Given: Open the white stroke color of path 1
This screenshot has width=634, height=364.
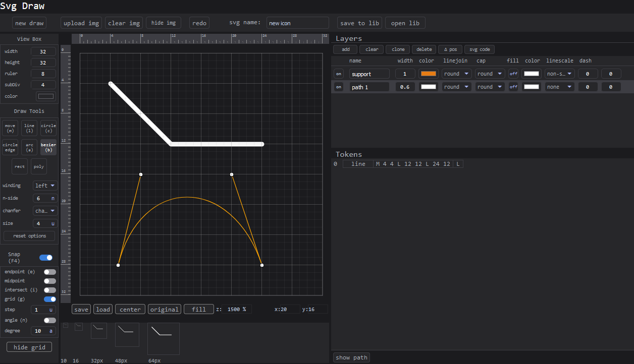Looking at the screenshot, I should coord(429,87).
